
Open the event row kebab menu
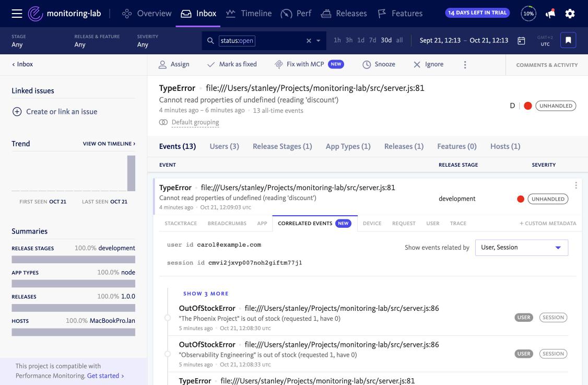tap(575, 185)
